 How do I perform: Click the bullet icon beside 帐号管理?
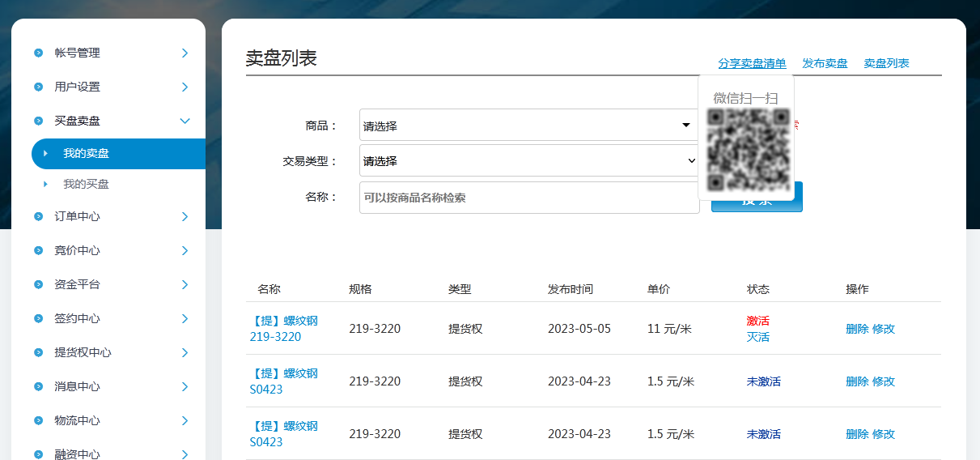tap(38, 53)
